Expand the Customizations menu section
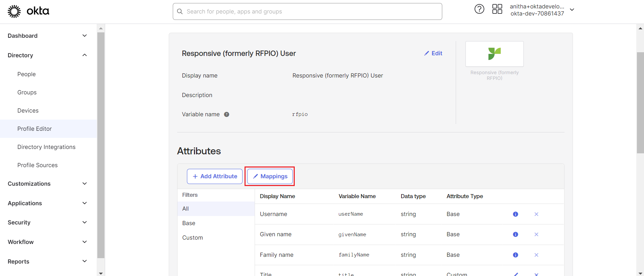 pyautogui.click(x=85, y=184)
